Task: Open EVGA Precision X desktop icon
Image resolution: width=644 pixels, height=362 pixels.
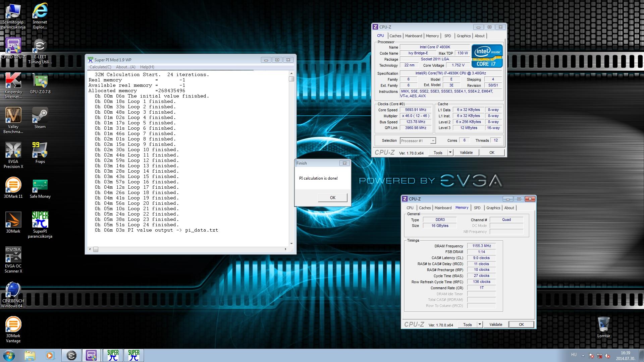Action: click(x=13, y=156)
